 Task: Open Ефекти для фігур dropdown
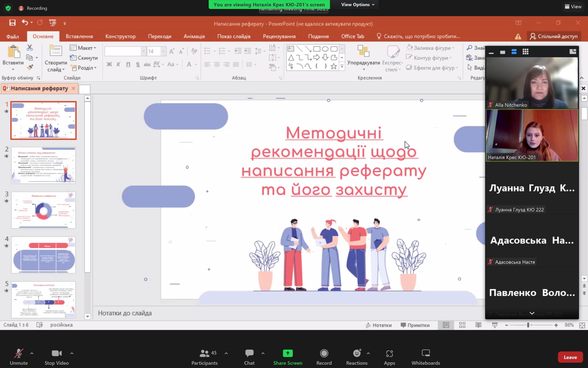(432, 68)
